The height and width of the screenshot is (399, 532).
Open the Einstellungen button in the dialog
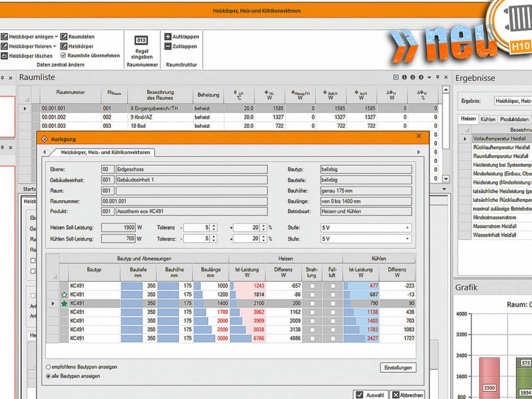click(x=398, y=367)
